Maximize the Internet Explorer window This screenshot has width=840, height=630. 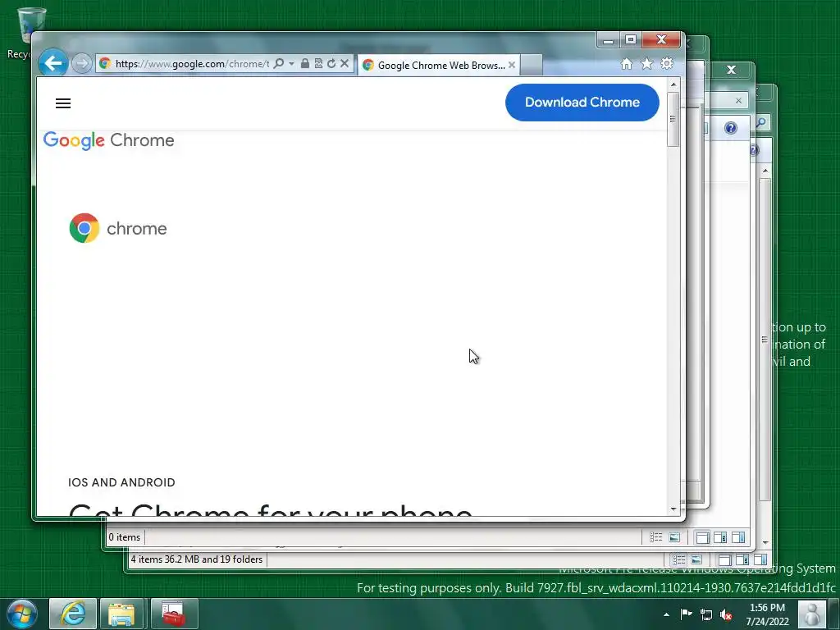[x=631, y=40]
